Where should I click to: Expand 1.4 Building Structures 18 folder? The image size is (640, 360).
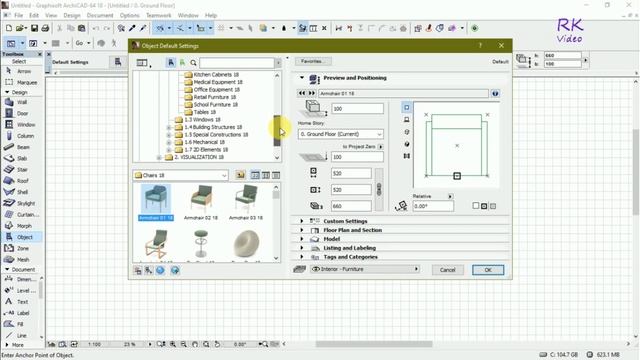point(169,127)
